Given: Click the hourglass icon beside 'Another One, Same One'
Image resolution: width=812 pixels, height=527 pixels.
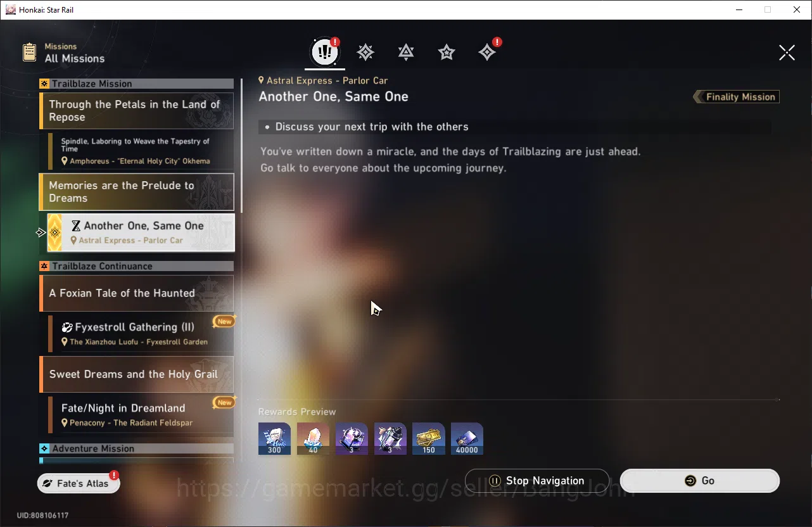Looking at the screenshot, I should 76,226.
